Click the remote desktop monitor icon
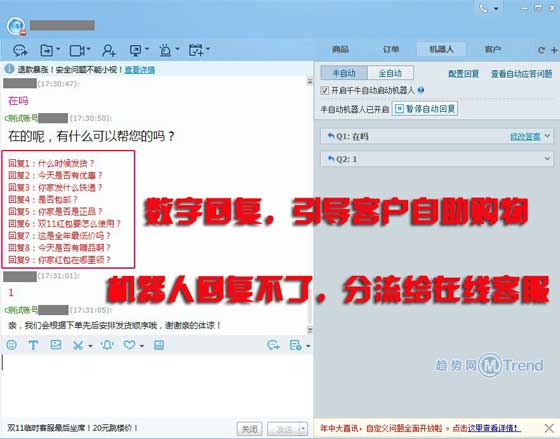The image size is (560, 439). tap(135, 50)
